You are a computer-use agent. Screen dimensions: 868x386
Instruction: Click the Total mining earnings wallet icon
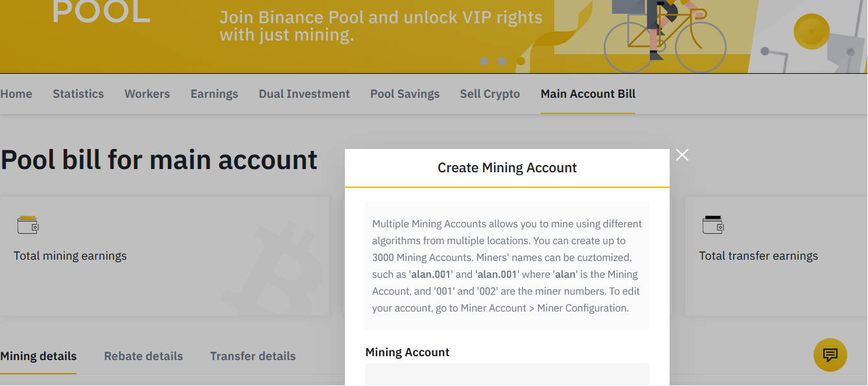28,225
